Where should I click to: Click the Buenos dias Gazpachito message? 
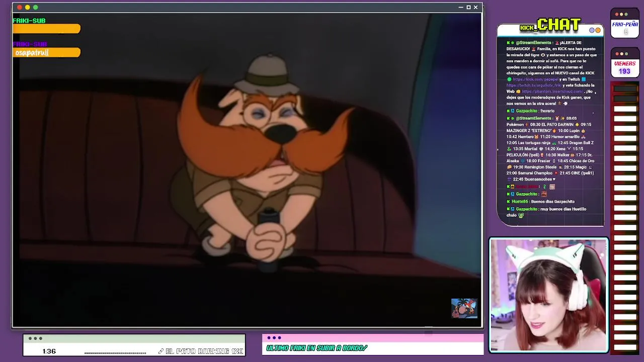[552, 202]
